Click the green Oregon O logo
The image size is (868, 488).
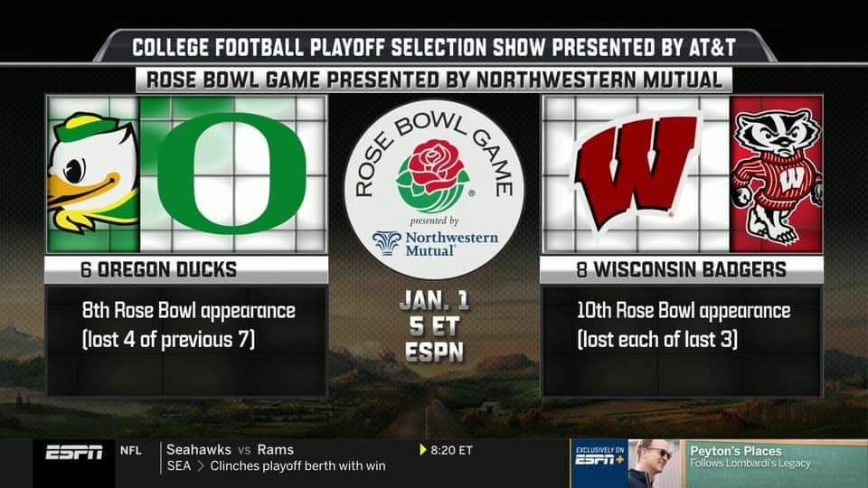click(x=231, y=173)
